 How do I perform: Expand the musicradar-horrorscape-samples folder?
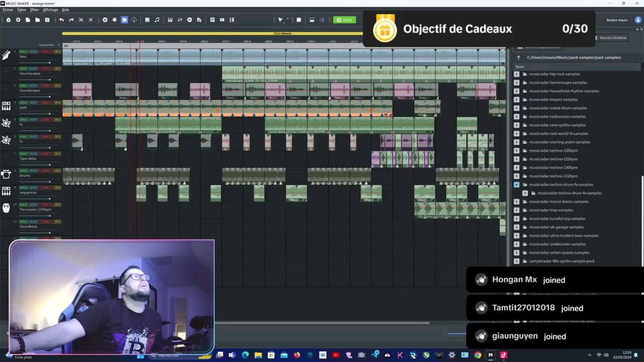(517, 82)
